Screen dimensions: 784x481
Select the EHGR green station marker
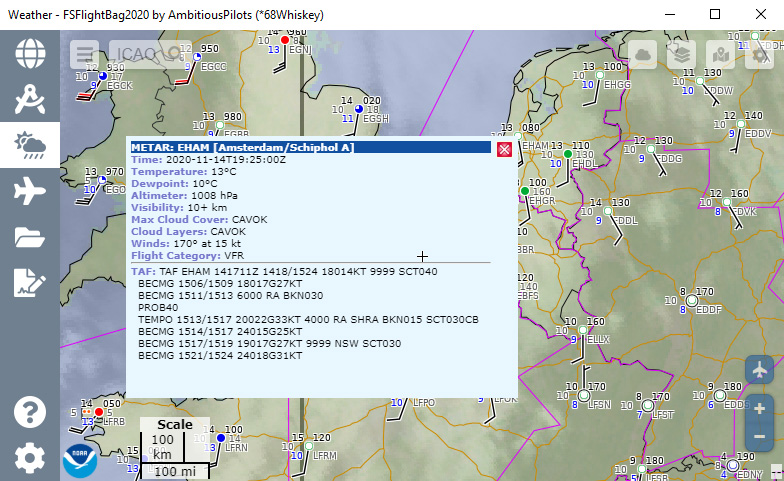click(x=524, y=191)
